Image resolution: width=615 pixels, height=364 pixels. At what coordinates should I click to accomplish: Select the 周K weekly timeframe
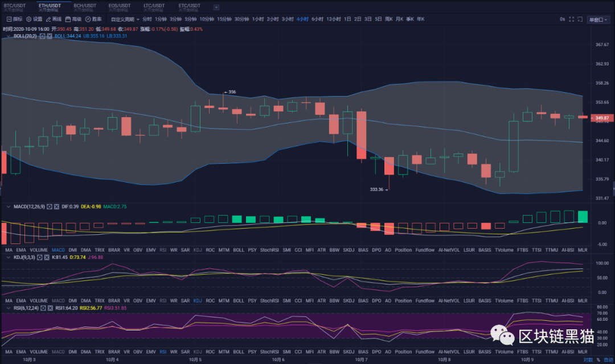click(389, 19)
